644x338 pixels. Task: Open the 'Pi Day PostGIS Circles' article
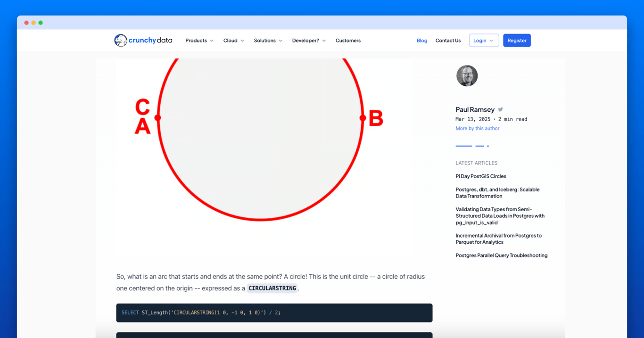click(481, 176)
